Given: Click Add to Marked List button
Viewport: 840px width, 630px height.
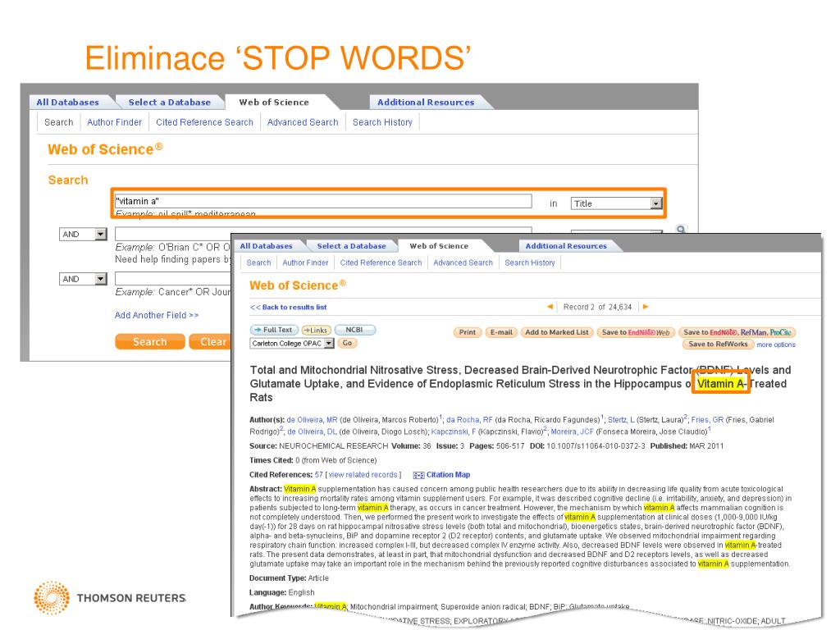Looking at the screenshot, I should tap(557, 332).
